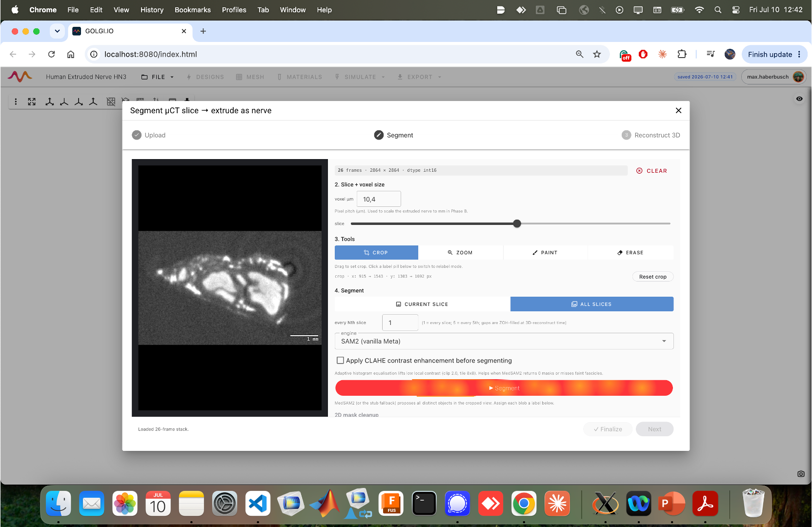Click the red Segment button

coord(504,388)
